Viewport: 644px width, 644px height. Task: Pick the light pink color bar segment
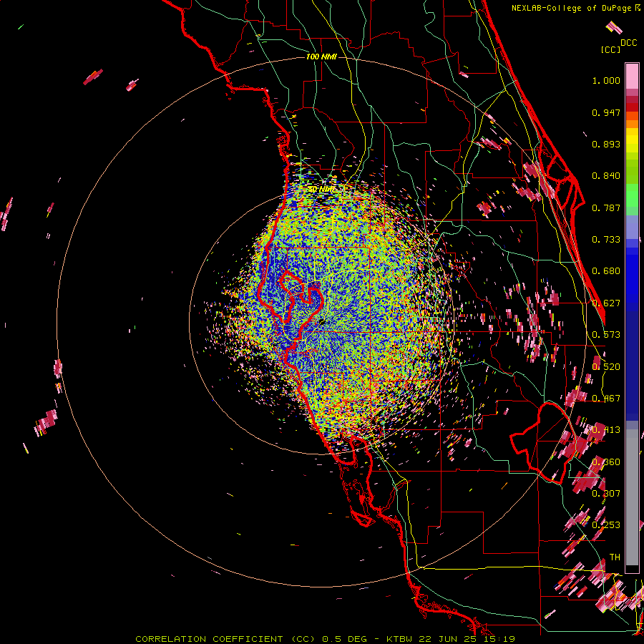coord(632,76)
